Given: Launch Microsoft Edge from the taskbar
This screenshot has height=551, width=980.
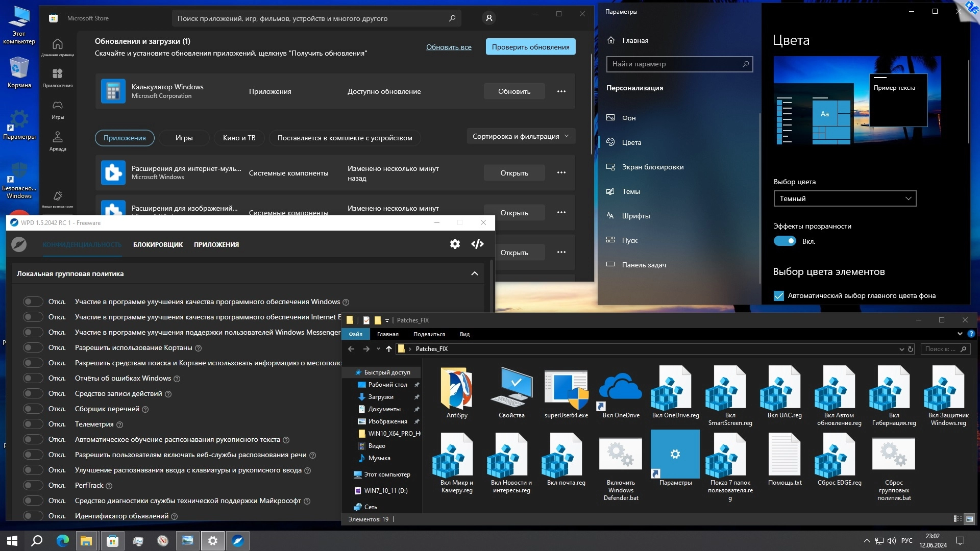Looking at the screenshot, I should coord(62,541).
